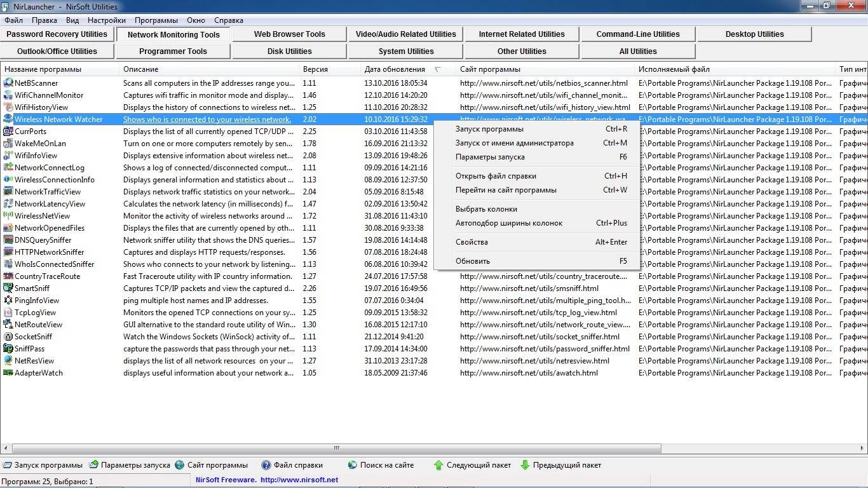Image resolution: width=868 pixels, height=488 pixels.
Task: Click the WirelessNetView program icon
Action: (8, 215)
